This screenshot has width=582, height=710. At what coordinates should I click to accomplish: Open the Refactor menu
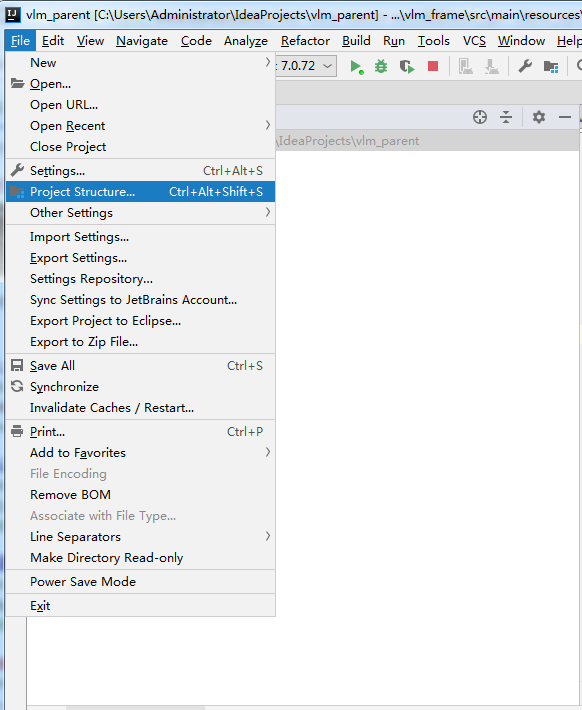[x=305, y=41]
